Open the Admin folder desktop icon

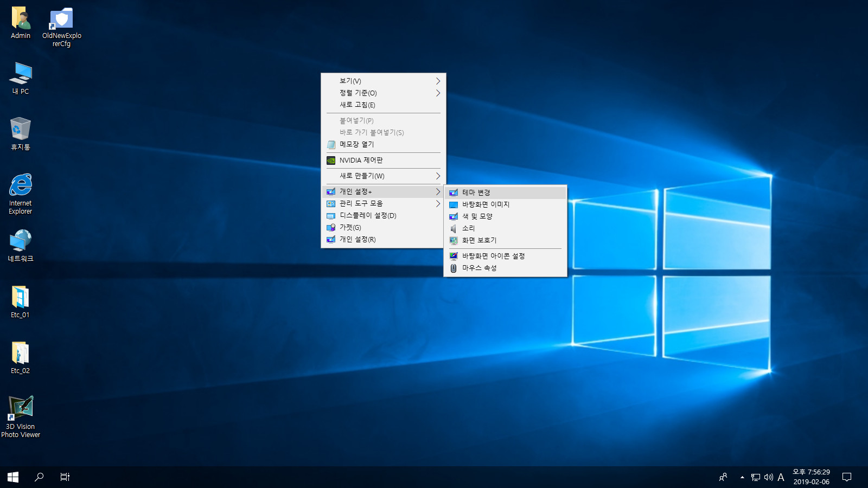click(x=21, y=23)
